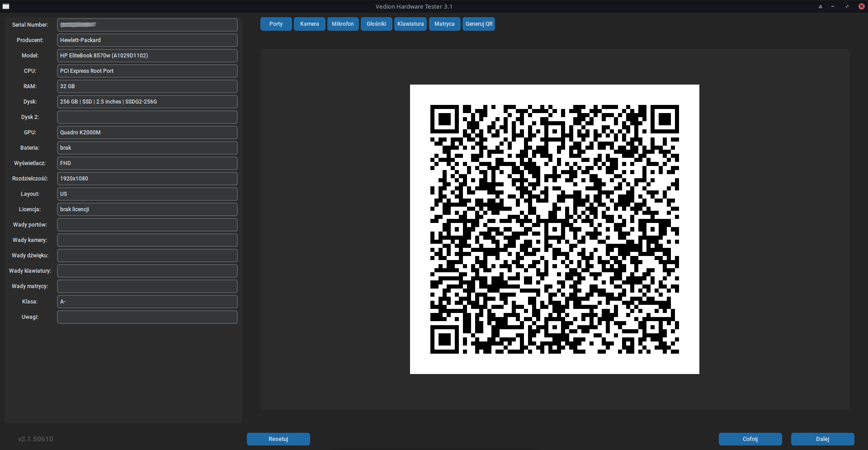Focus the Wady dźwięku field
The width and height of the screenshot is (868, 450).
click(147, 256)
